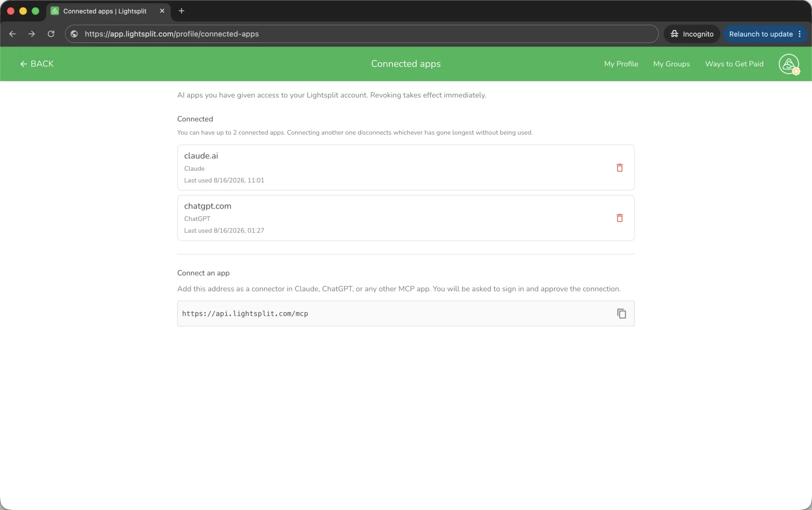Open the Chrome three-dot menu
The width and height of the screenshot is (812, 510).
click(x=800, y=34)
